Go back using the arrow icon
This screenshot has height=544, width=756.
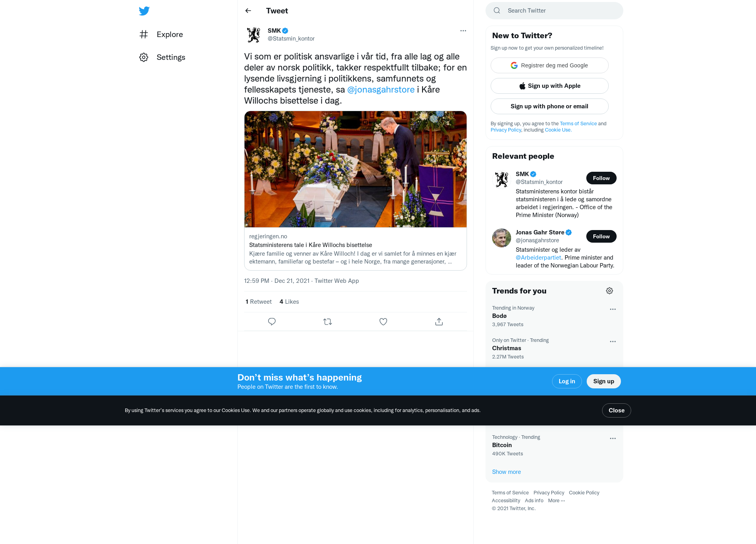248,11
